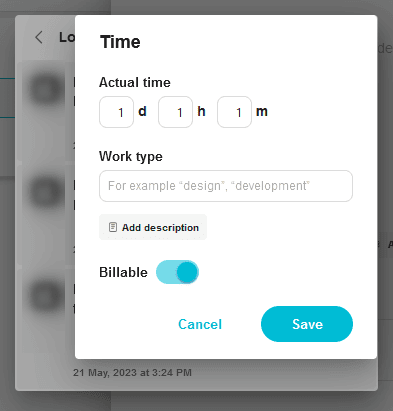Click the Billable label text
This screenshot has height=411, width=393.
[123, 272]
